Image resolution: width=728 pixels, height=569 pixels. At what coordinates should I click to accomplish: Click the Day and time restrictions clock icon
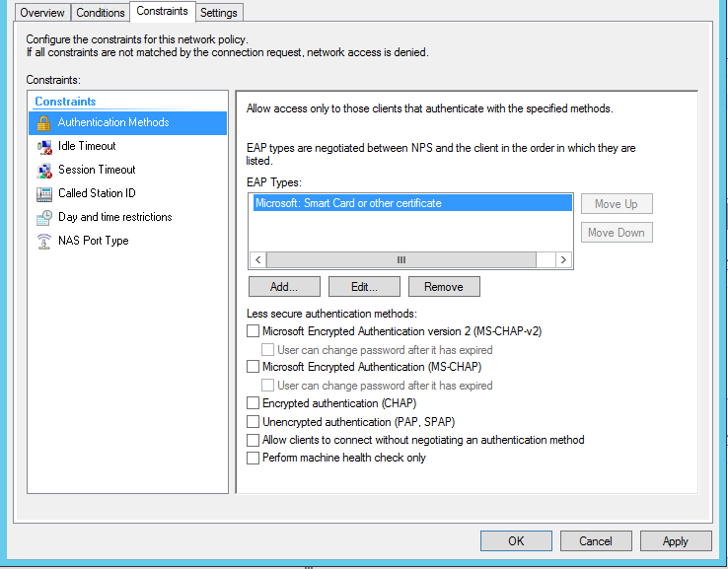pos(44,217)
